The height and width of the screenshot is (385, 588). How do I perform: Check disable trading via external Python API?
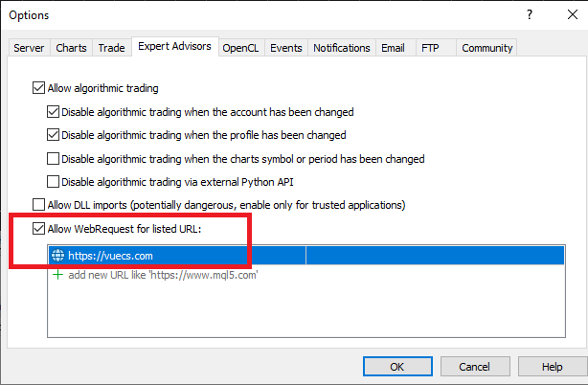(x=53, y=181)
